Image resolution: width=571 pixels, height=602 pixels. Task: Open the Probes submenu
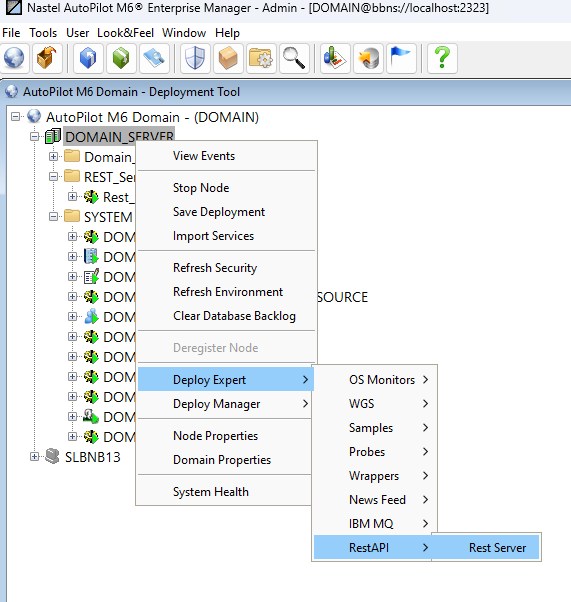375,452
